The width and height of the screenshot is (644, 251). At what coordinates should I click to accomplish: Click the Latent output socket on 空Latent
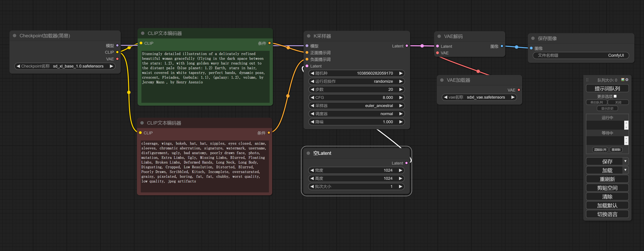(406, 163)
